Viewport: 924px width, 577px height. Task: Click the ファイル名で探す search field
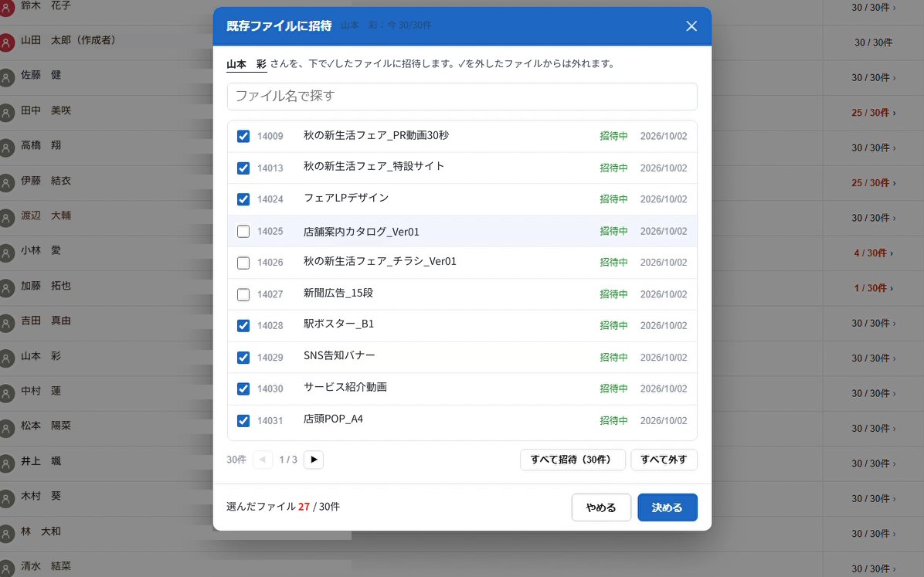(462, 96)
